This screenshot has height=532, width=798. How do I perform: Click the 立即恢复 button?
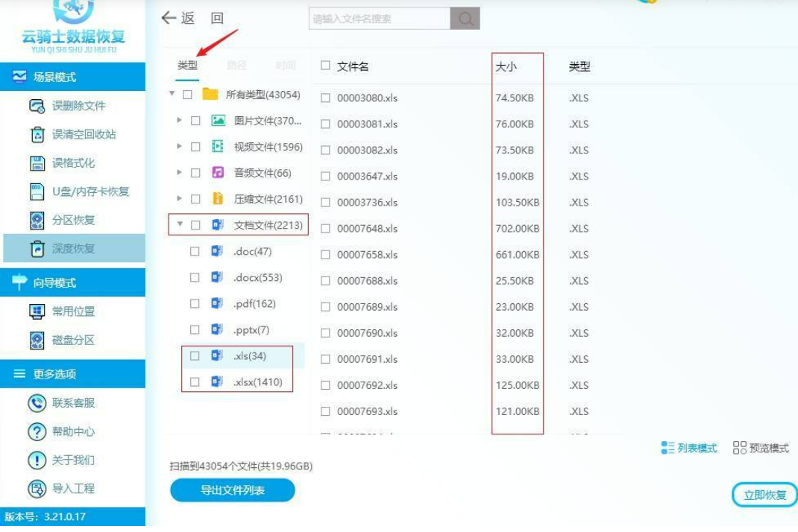(x=764, y=495)
